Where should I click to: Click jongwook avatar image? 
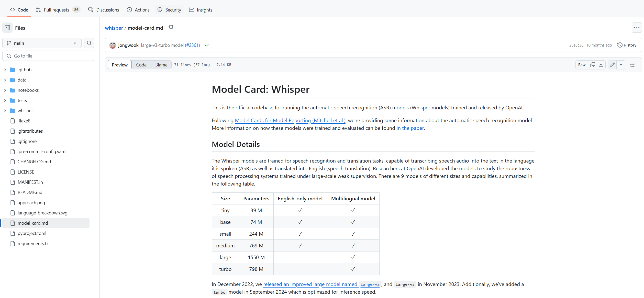(x=113, y=45)
